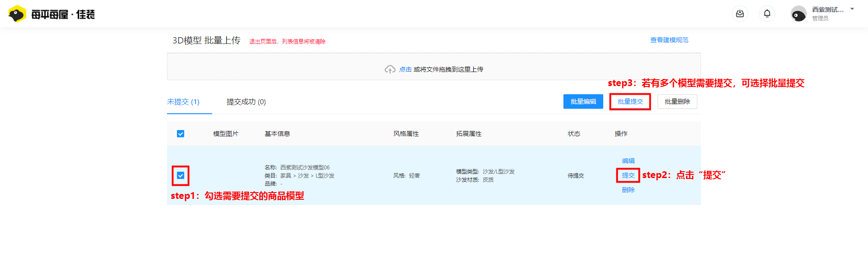Click the 西紫测试... username text
868x275 pixels.
point(828,10)
